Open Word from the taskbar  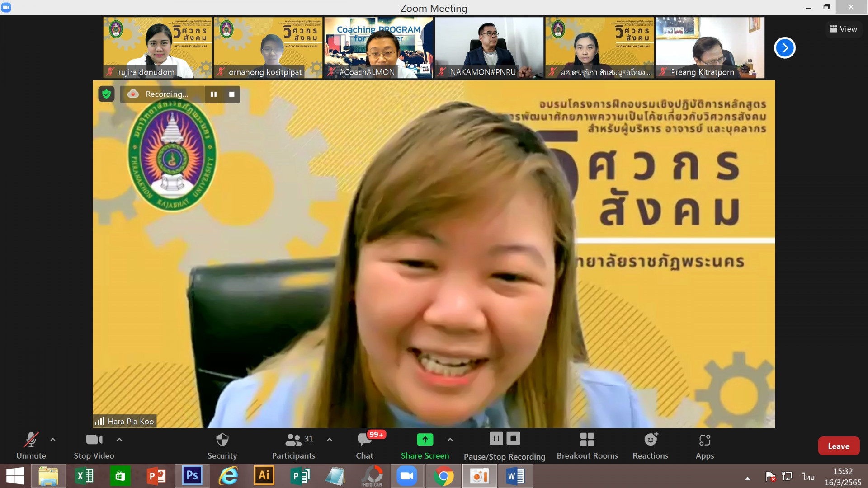[515, 476]
